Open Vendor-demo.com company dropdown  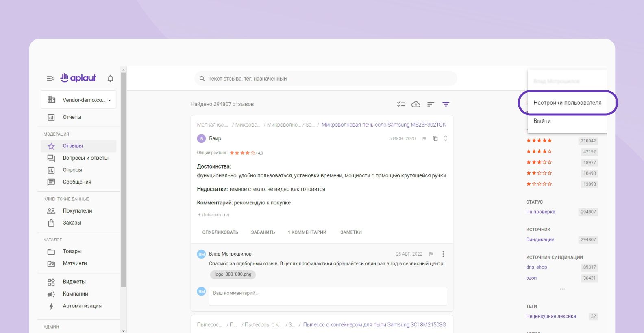78,100
